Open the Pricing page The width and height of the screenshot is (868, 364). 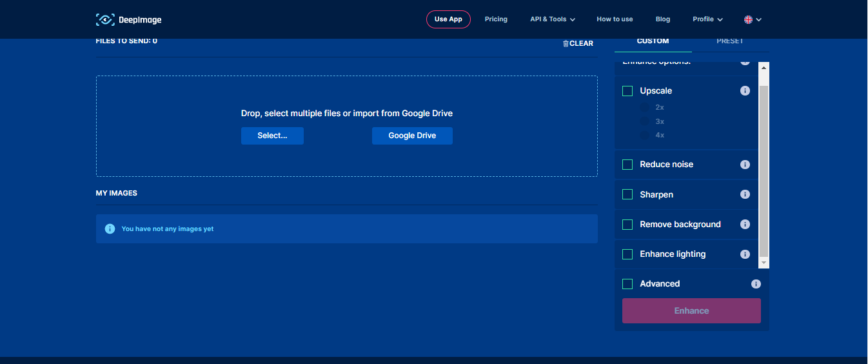[496, 19]
